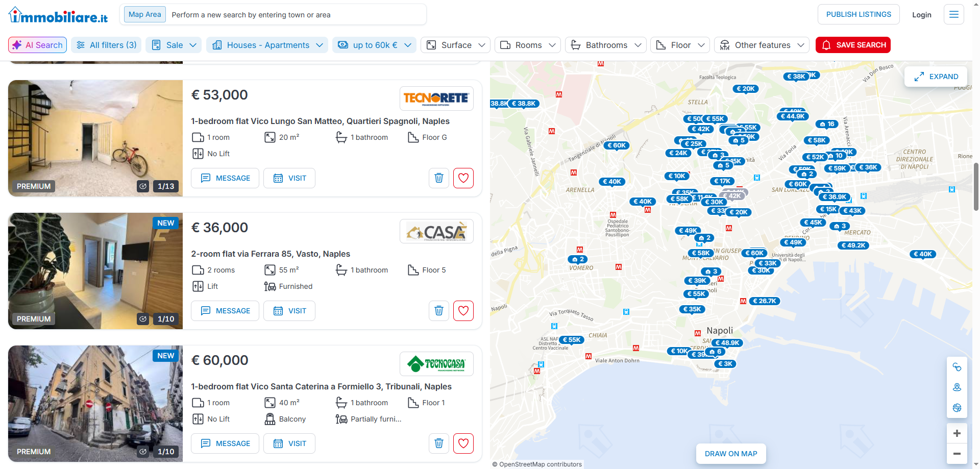
Task: Delete the €60,000 listing with trash icon
Action: tap(439, 443)
